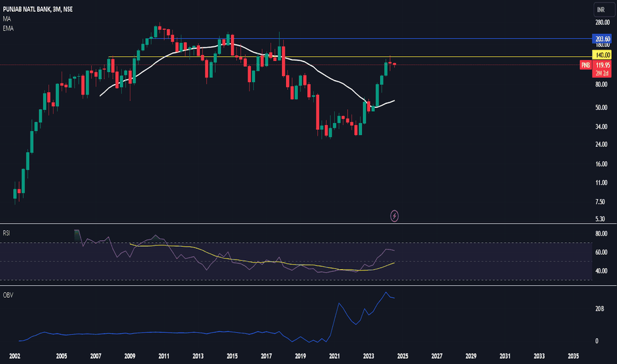Click the 60.00 value on the RSI scale

601,252
